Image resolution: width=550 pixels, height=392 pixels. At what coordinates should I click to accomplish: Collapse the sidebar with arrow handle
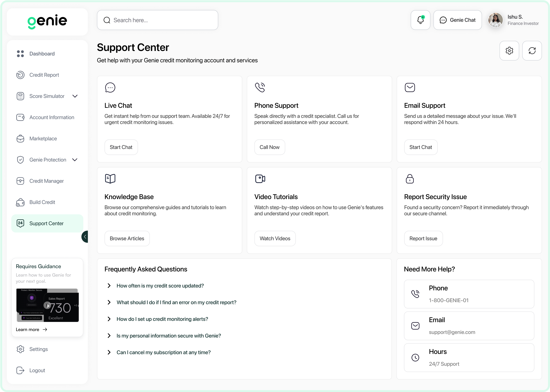pos(85,237)
